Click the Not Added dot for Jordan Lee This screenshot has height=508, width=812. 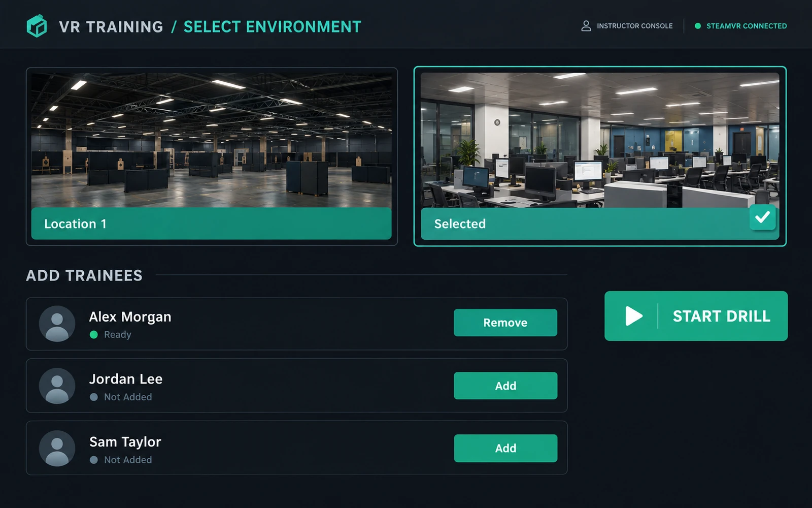pos(93,397)
